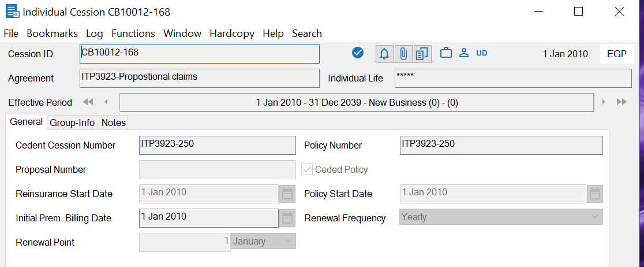Open calendar for Initial Prem. Billing Date
The height and width of the screenshot is (267, 644).
pos(287,218)
